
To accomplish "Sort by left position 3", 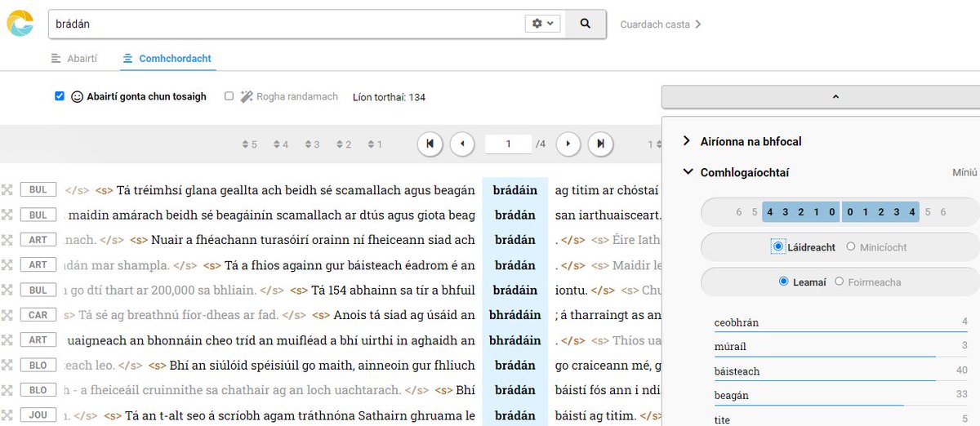I will tap(312, 144).
